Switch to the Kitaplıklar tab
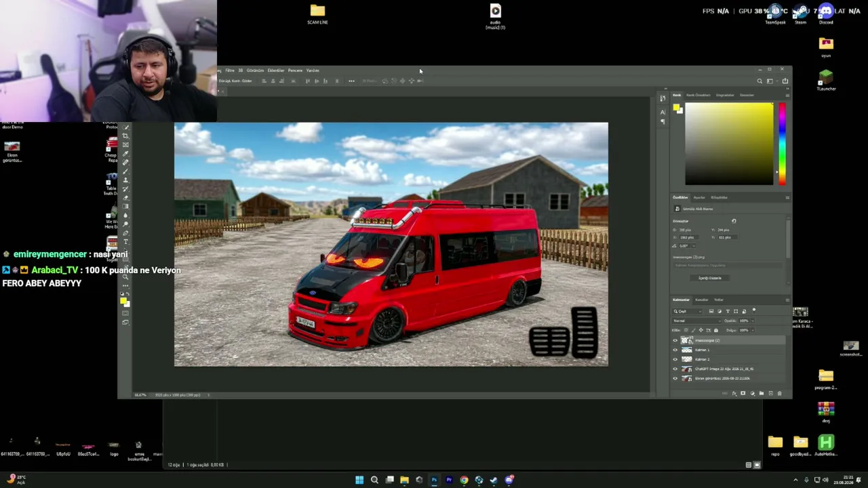The height and width of the screenshot is (488, 868). coord(719,197)
